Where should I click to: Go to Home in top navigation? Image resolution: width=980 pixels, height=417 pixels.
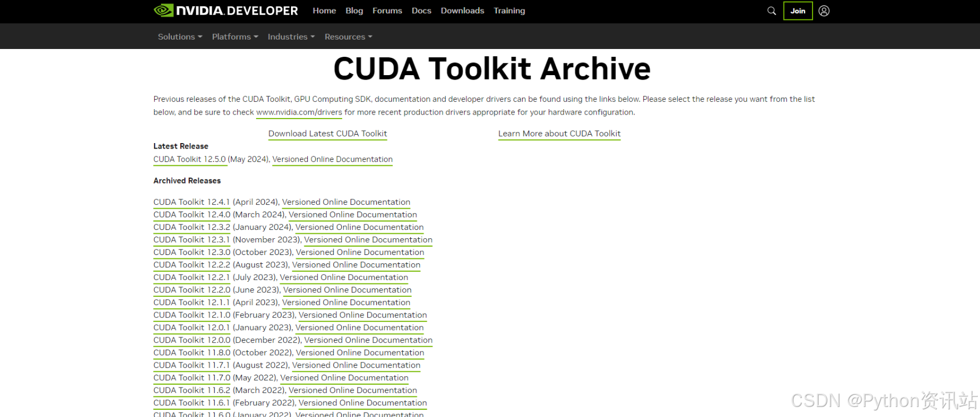coord(324,11)
